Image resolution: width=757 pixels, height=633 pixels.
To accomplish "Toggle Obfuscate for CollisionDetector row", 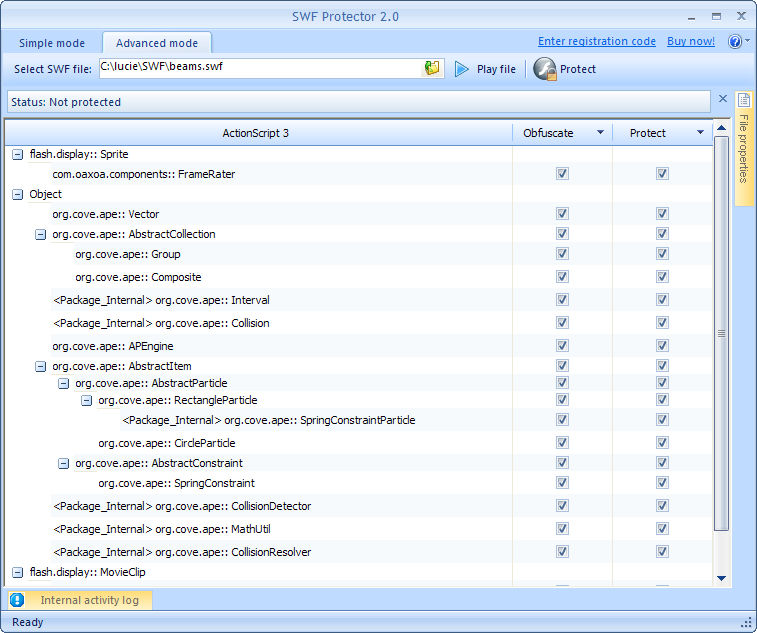I will [562, 506].
